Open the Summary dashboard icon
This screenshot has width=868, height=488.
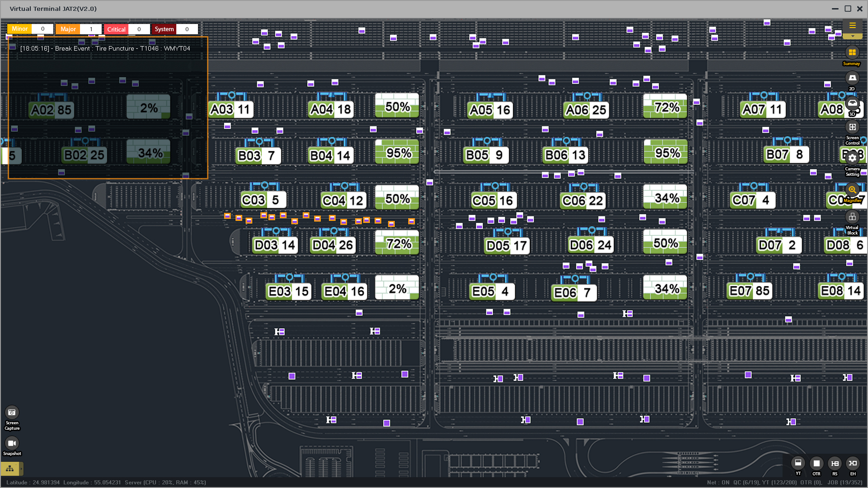coord(852,53)
